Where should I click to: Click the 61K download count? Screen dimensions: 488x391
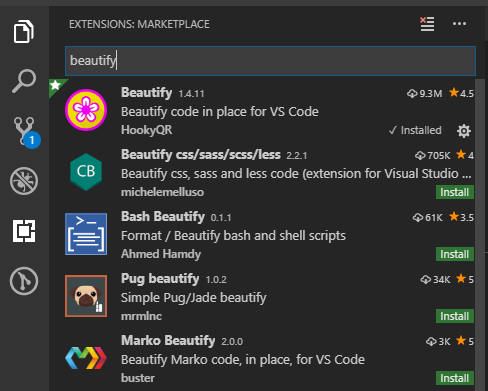[427, 218]
